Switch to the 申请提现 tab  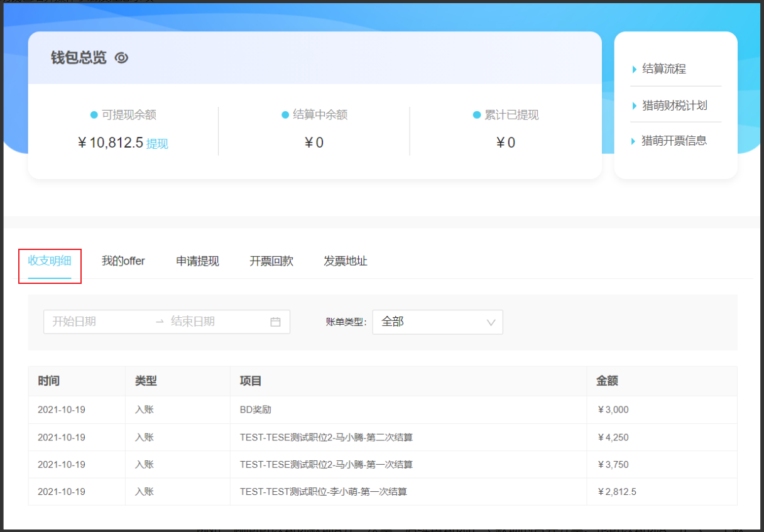click(x=197, y=261)
